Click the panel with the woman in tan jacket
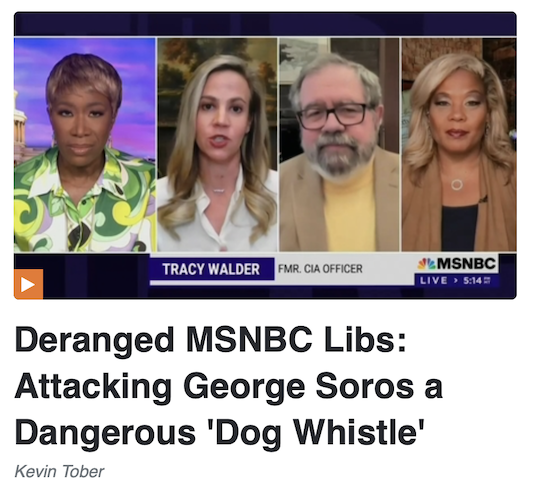Viewport: 535px width, 492px height. (x=459, y=145)
